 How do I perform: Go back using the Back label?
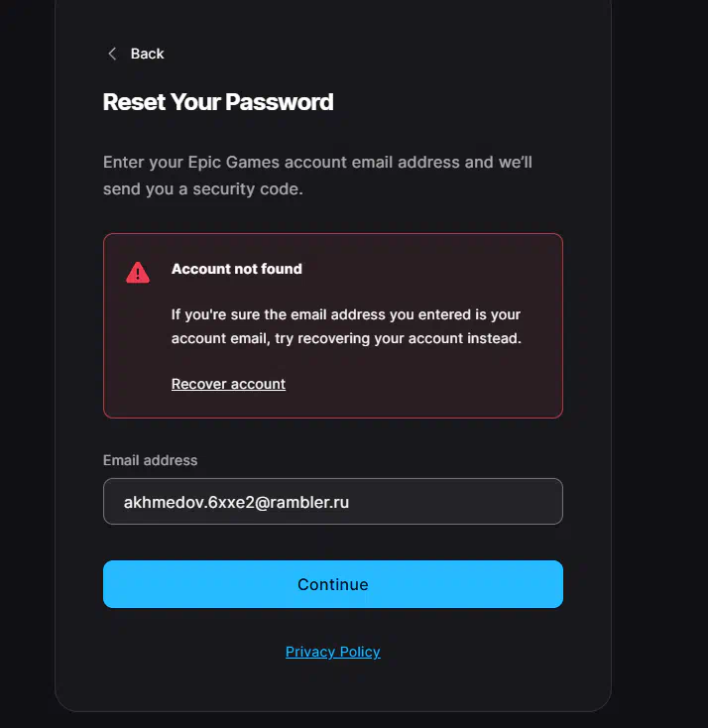[x=148, y=54]
